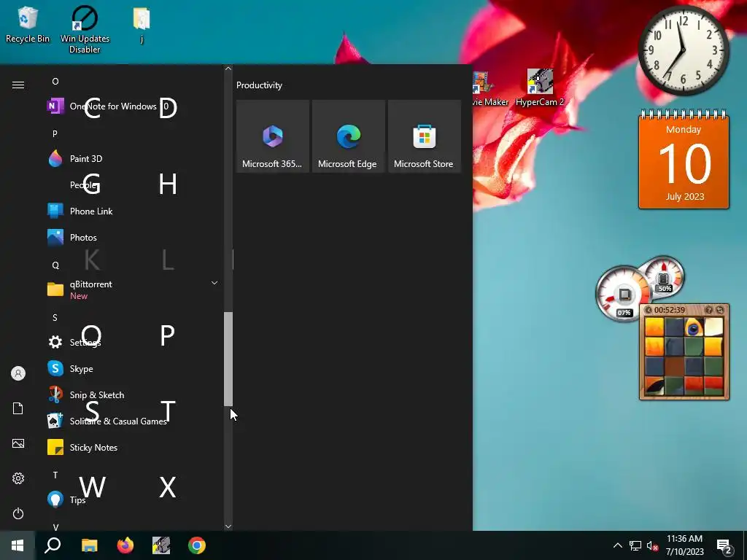
Task: Open the notification Action Center
Action: click(724, 545)
